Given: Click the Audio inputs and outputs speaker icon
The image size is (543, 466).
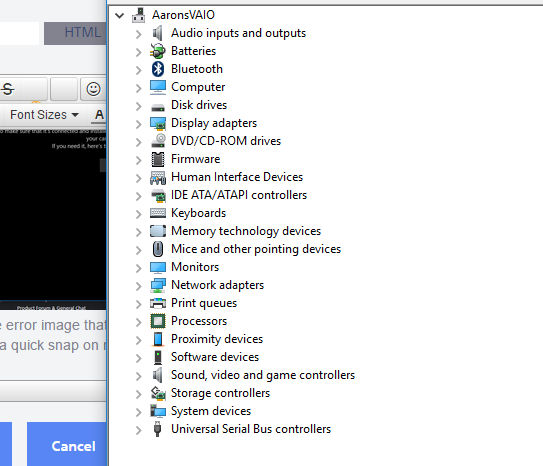Looking at the screenshot, I should (158, 33).
